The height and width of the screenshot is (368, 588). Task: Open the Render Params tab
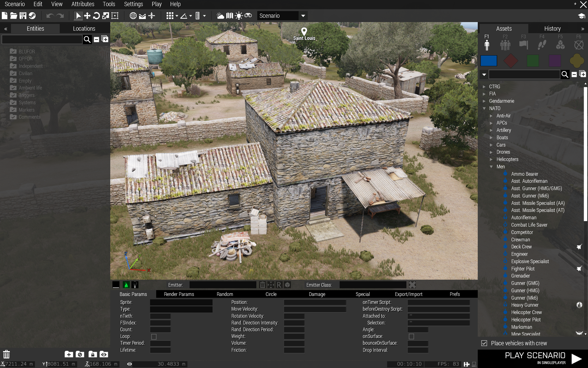point(179,294)
